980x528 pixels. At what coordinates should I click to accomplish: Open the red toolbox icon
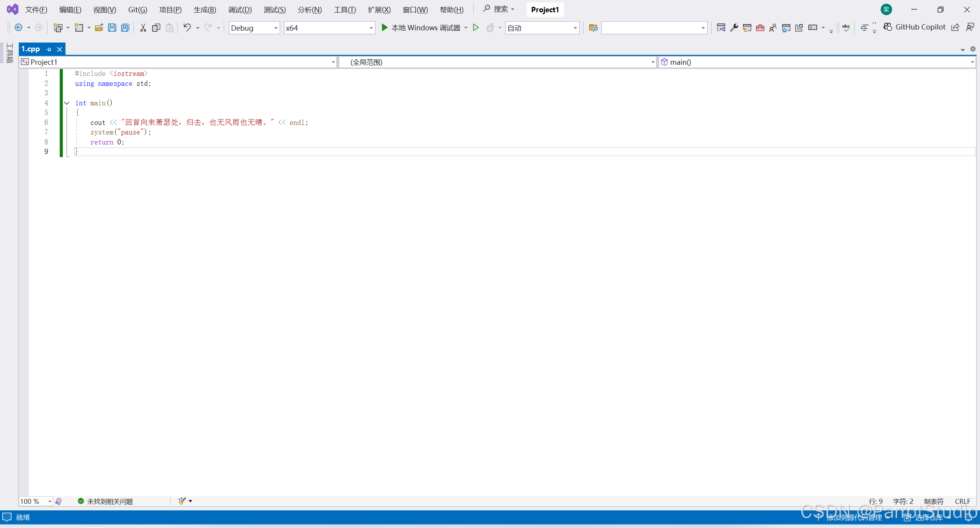(x=760, y=28)
